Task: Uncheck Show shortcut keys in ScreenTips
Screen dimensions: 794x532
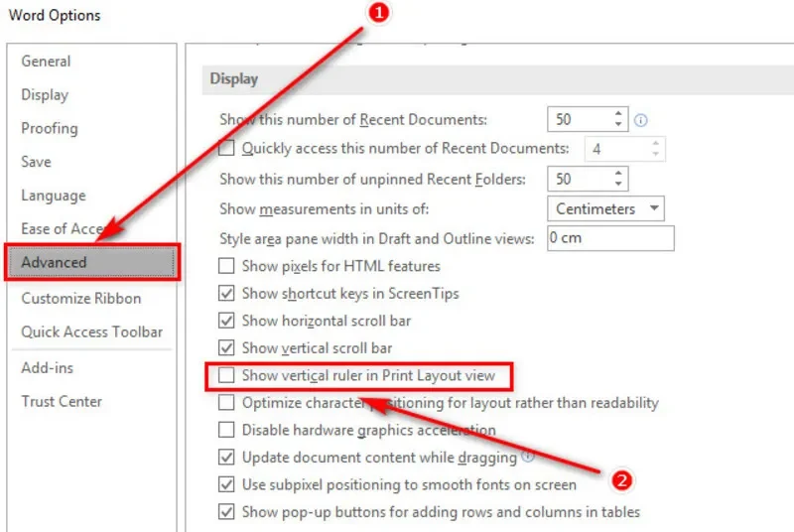Action: click(x=226, y=293)
